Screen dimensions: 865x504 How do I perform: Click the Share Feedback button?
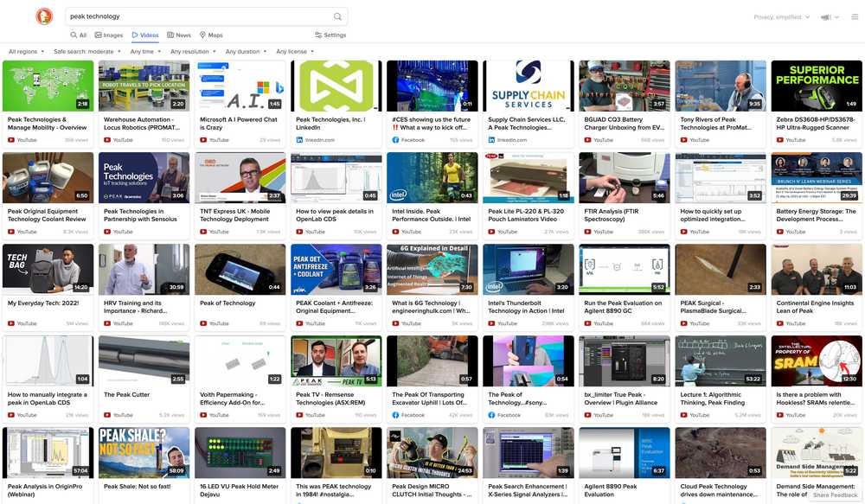pyautogui.click(x=836, y=495)
